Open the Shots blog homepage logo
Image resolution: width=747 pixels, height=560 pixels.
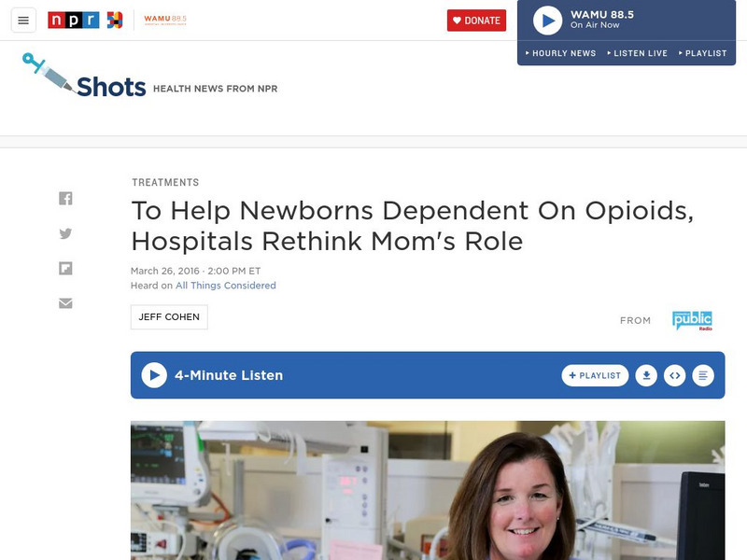click(84, 77)
